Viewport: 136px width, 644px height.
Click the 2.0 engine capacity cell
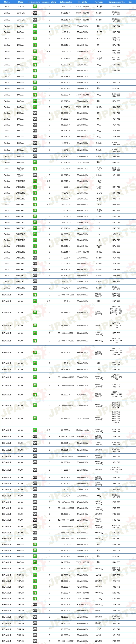tap(49, 430)
